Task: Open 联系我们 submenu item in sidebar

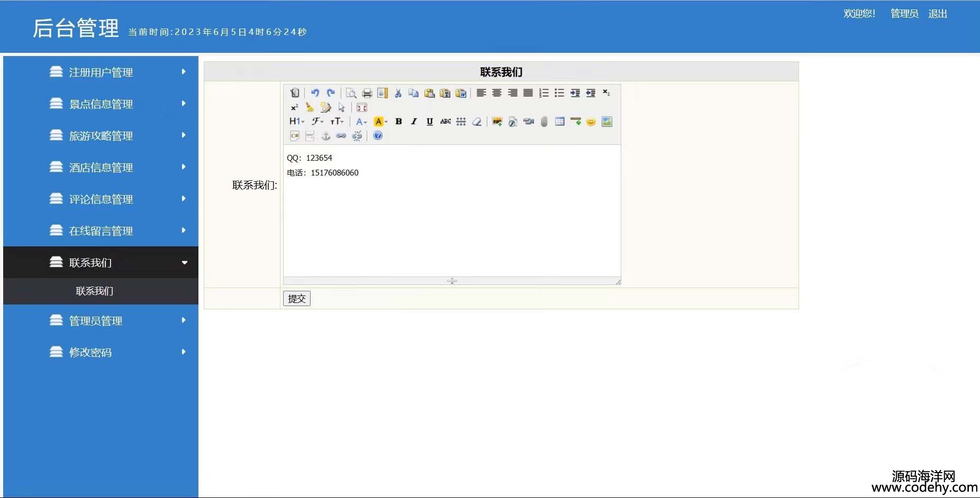Action: [x=95, y=291]
